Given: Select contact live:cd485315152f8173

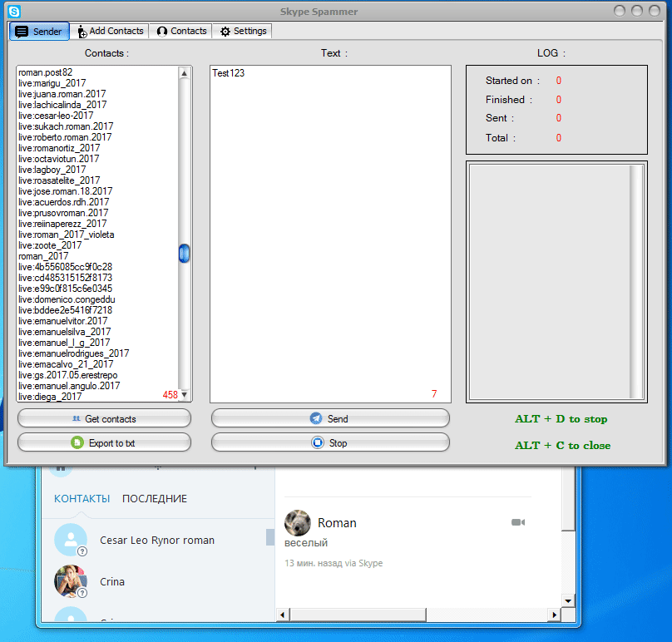Looking at the screenshot, I should coord(65,278).
